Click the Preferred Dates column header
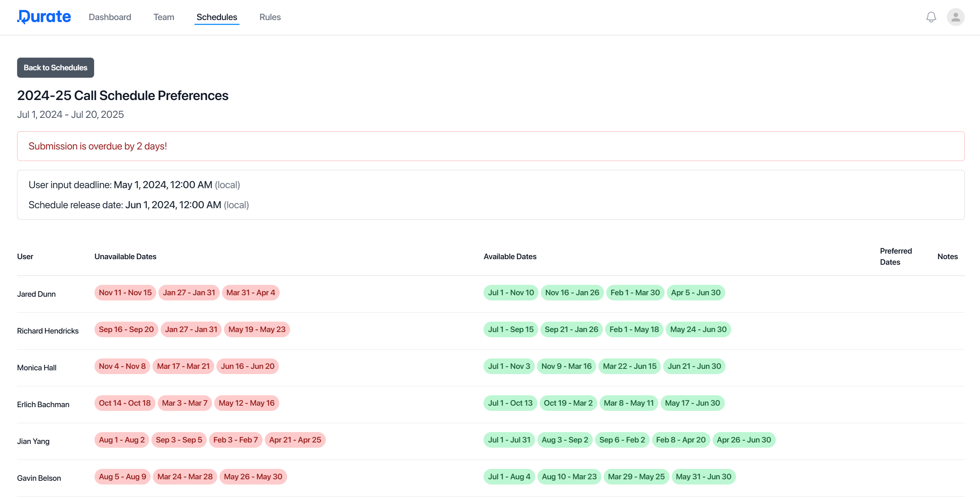 (x=895, y=256)
